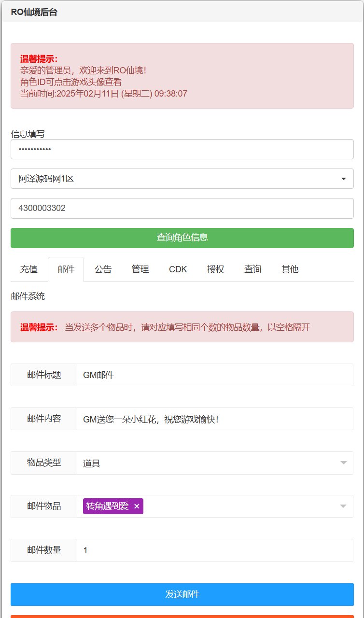The image size is (364, 618).
Task: Click the role ID field showing 4300003302
Action: (x=182, y=208)
